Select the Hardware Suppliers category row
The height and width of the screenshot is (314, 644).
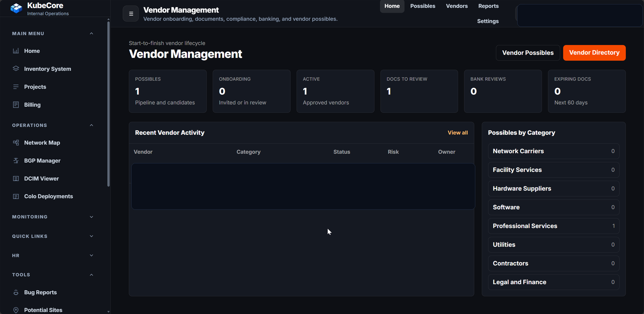click(x=553, y=188)
